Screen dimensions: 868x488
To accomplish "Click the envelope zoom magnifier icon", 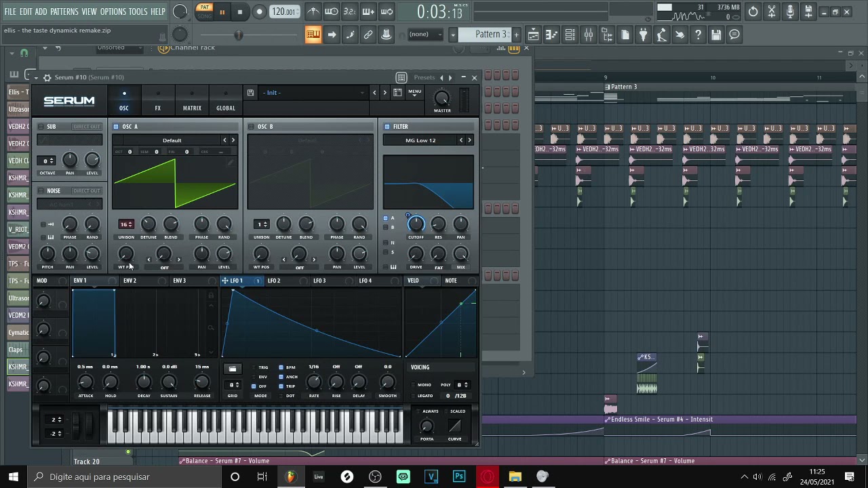I will (x=211, y=328).
